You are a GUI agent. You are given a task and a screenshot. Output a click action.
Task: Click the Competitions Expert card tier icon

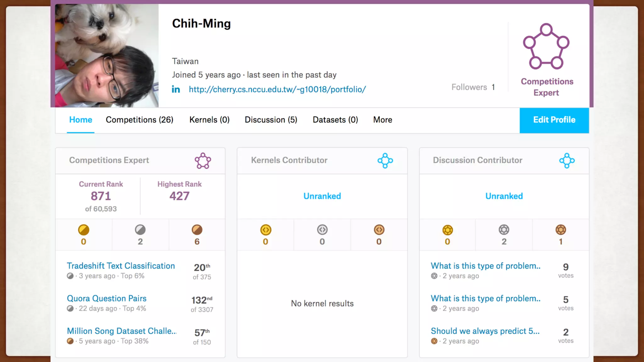203,161
